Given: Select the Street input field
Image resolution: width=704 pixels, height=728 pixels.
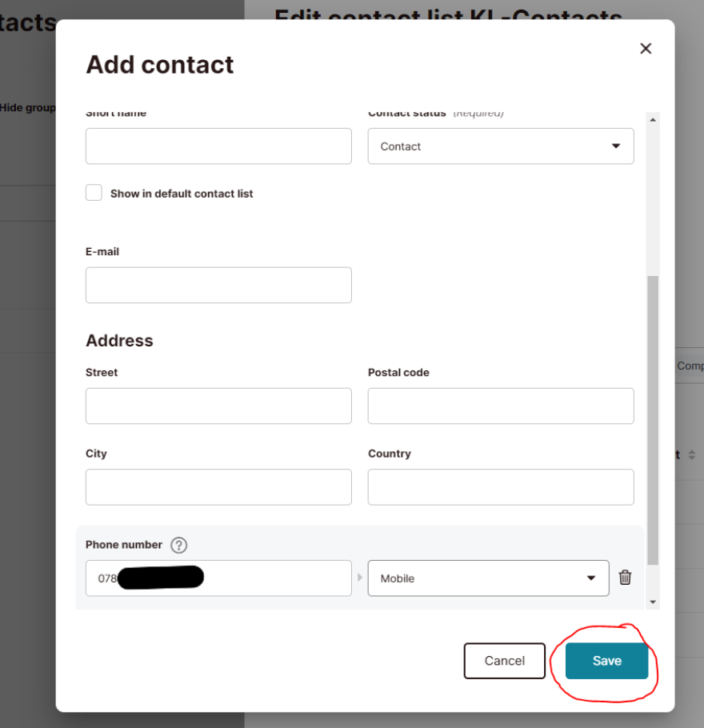Looking at the screenshot, I should 218,406.
